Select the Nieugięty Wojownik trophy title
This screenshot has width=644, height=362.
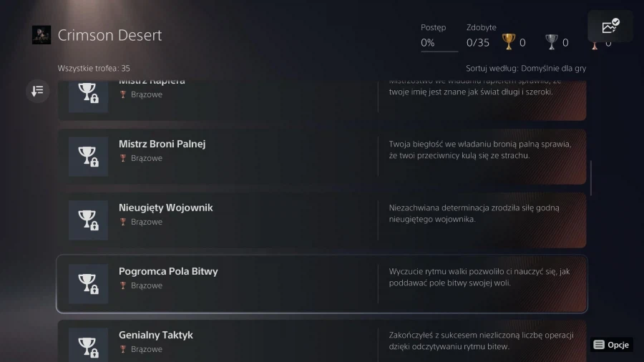165,207
